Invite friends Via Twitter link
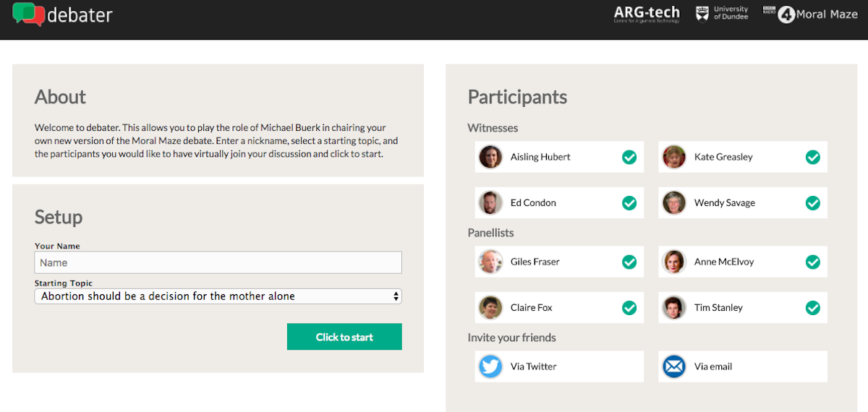Image resolution: width=868 pixels, height=412 pixels. [534, 366]
